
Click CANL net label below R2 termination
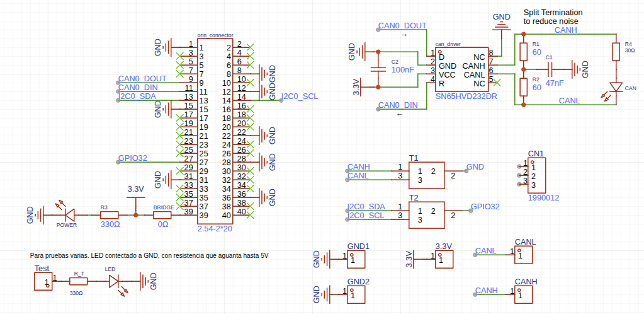coord(570,101)
